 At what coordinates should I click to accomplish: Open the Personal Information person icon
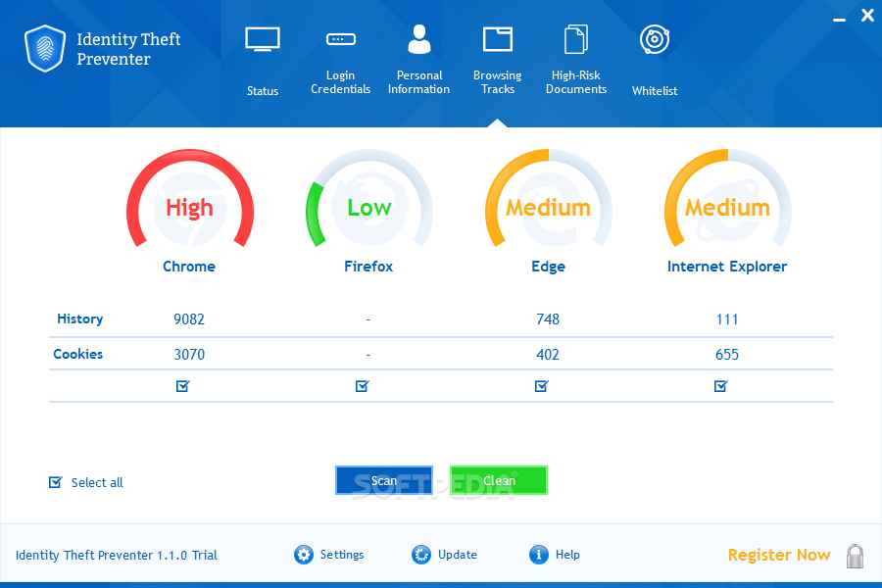[x=419, y=39]
